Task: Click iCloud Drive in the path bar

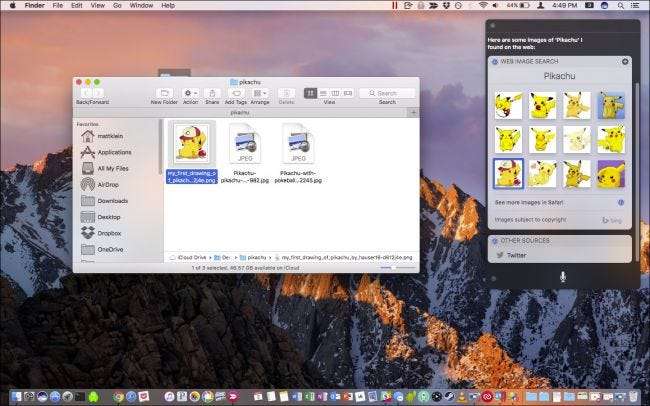Action: tap(188, 258)
